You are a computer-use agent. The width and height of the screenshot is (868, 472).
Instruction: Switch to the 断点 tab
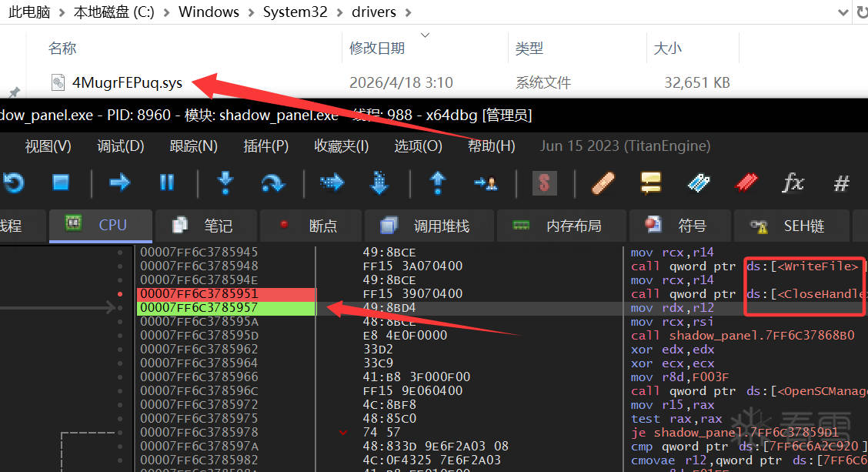[311, 226]
